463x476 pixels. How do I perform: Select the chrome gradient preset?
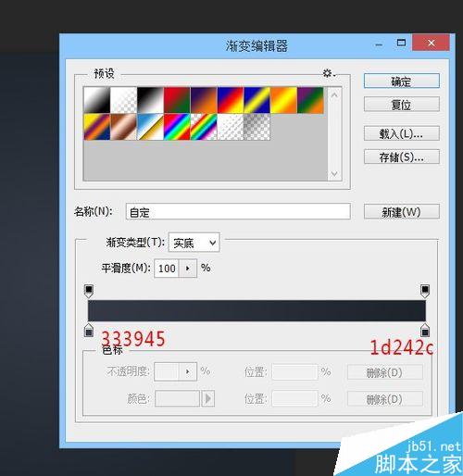tap(150, 127)
